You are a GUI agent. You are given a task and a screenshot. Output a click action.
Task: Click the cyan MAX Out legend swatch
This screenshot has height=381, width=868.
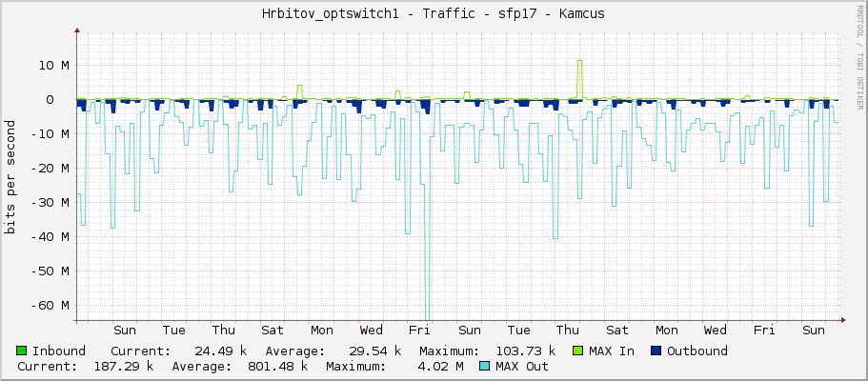485,366
